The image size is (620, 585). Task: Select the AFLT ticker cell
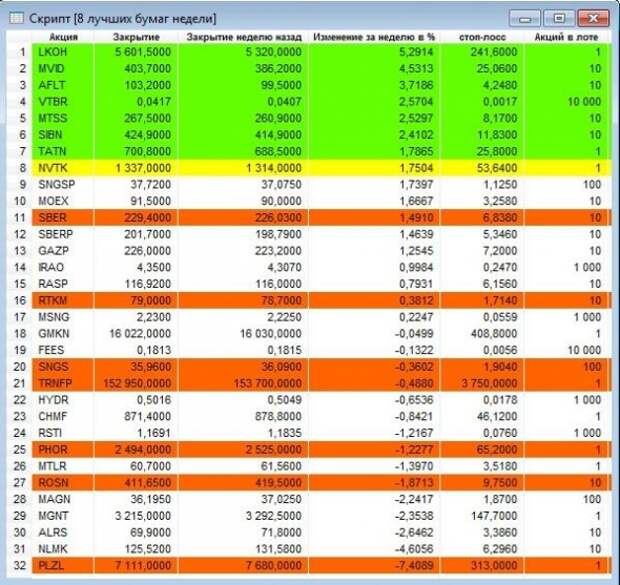(63, 85)
